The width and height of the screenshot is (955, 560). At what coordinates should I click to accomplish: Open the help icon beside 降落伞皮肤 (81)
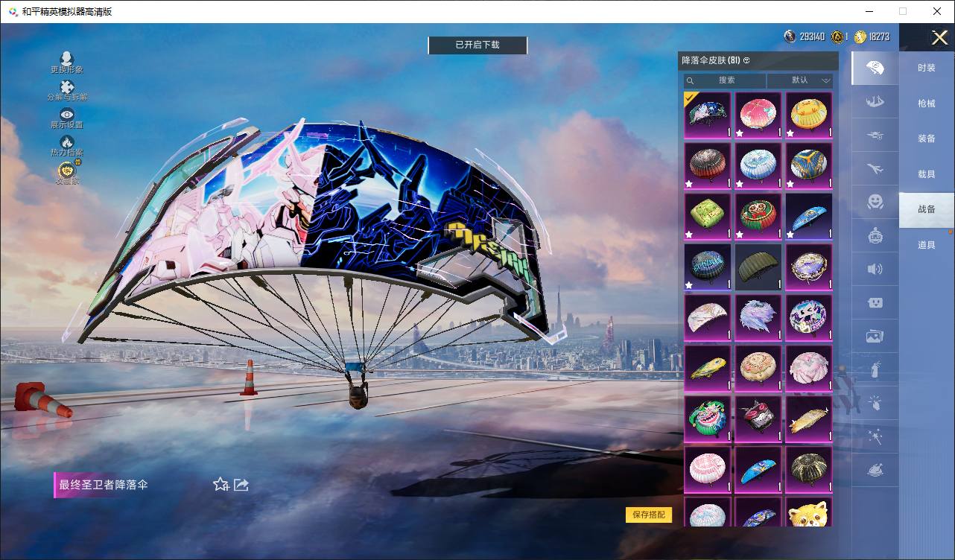click(x=746, y=60)
